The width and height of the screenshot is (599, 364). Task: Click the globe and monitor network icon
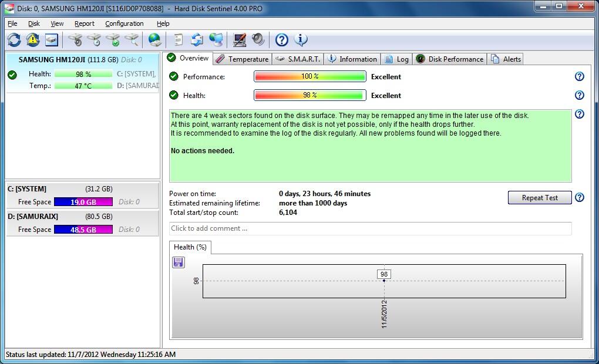[216, 40]
